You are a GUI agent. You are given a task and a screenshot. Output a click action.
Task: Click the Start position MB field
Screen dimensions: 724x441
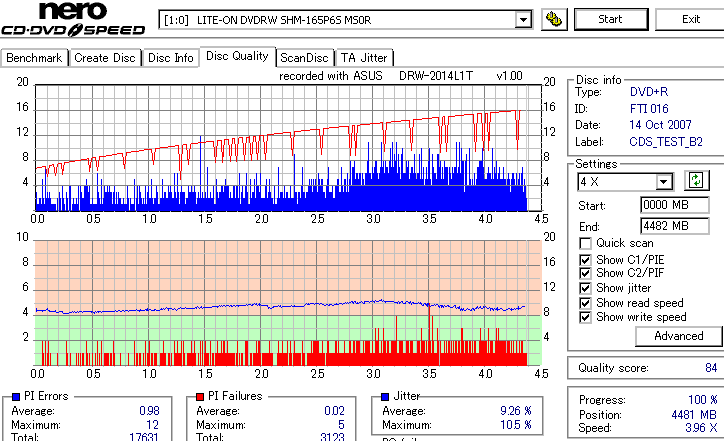pyautogui.click(x=675, y=205)
